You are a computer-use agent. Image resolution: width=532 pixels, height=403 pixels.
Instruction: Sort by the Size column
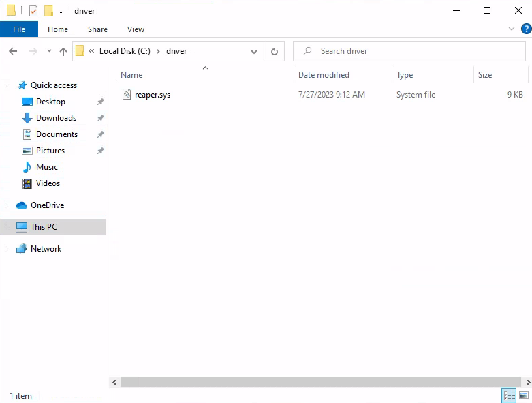tap(501, 75)
